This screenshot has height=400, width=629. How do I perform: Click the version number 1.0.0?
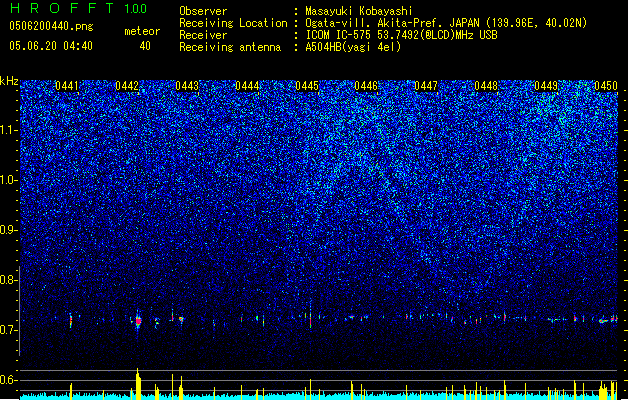pos(135,8)
